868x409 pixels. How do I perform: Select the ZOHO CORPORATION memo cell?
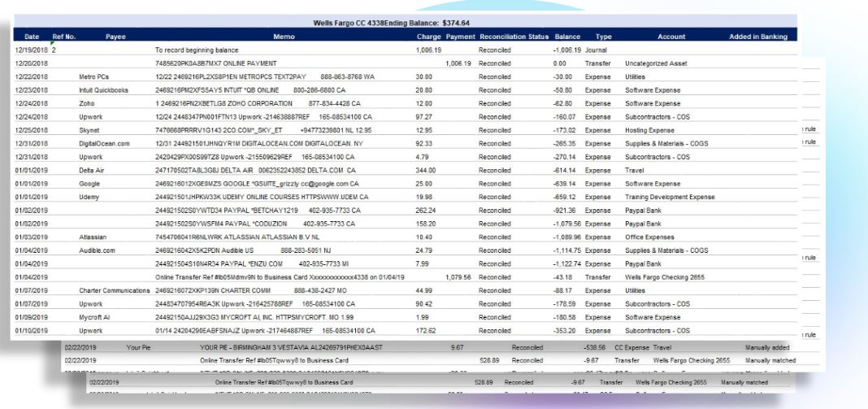coord(258,103)
